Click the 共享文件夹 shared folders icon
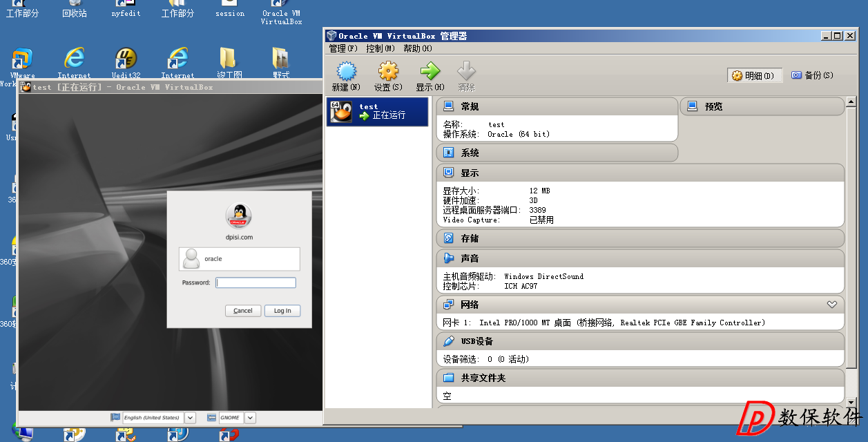Screen dimensions: 868x442 pos(449,378)
